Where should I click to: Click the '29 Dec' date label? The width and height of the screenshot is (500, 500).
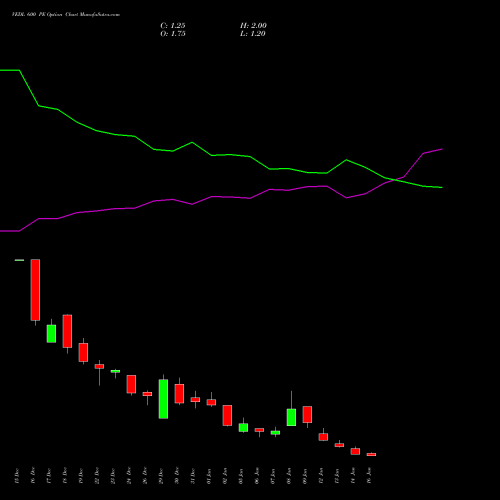(x=161, y=476)
